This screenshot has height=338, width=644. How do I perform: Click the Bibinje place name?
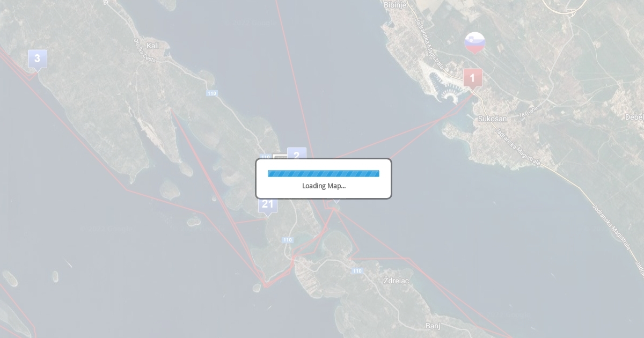(x=395, y=4)
